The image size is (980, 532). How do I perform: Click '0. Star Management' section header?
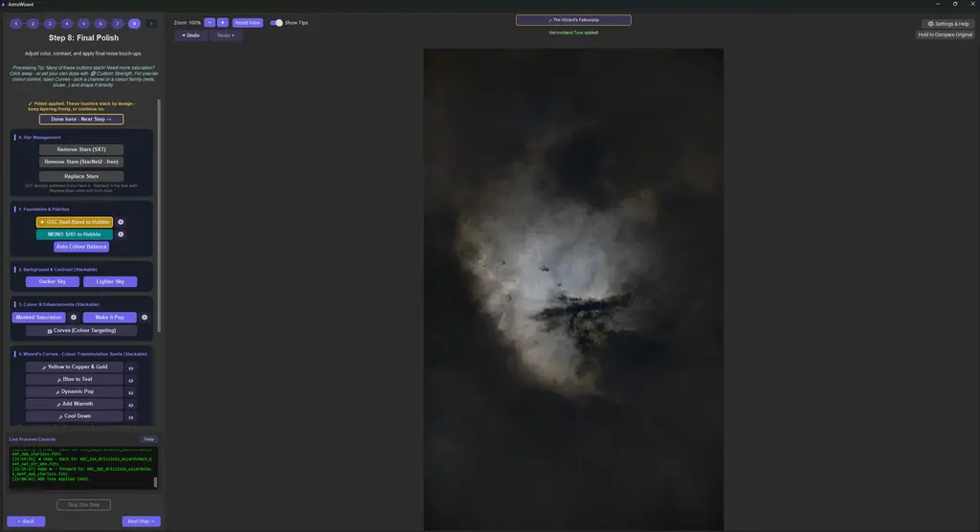pos(39,138)
